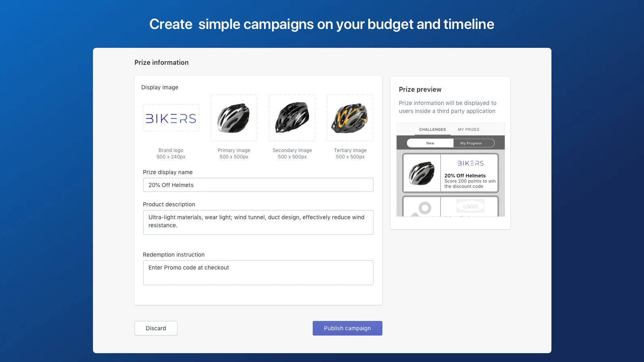Select the Secondary image black helmet thumbnail

pos(292,118)
